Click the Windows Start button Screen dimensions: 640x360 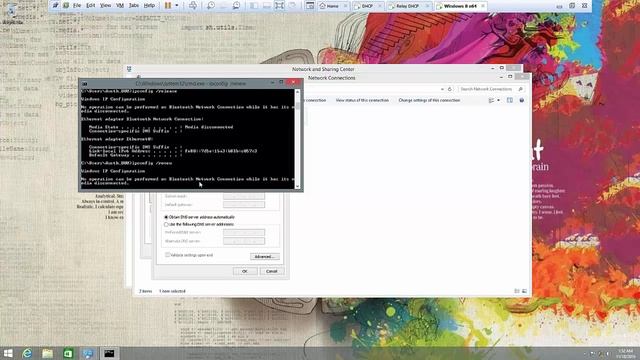[8, 353]
